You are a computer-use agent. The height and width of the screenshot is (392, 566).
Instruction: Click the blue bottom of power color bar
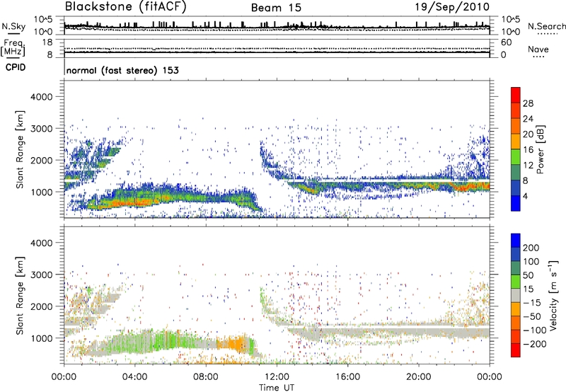[x=516, y=203]
